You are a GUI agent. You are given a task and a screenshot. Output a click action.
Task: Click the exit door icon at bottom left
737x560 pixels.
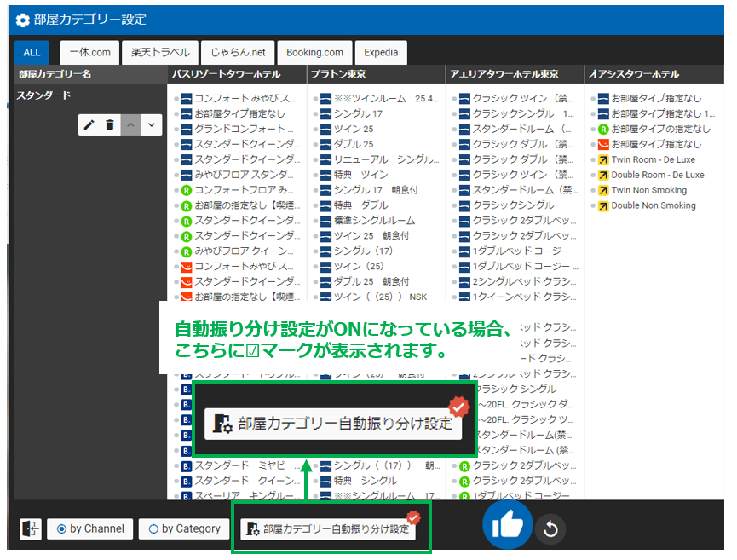tap(30, 529)
